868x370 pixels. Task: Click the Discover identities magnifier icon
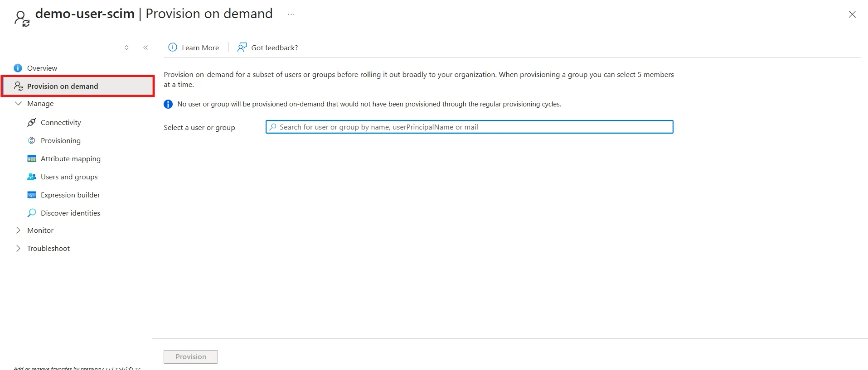[32, 213]
